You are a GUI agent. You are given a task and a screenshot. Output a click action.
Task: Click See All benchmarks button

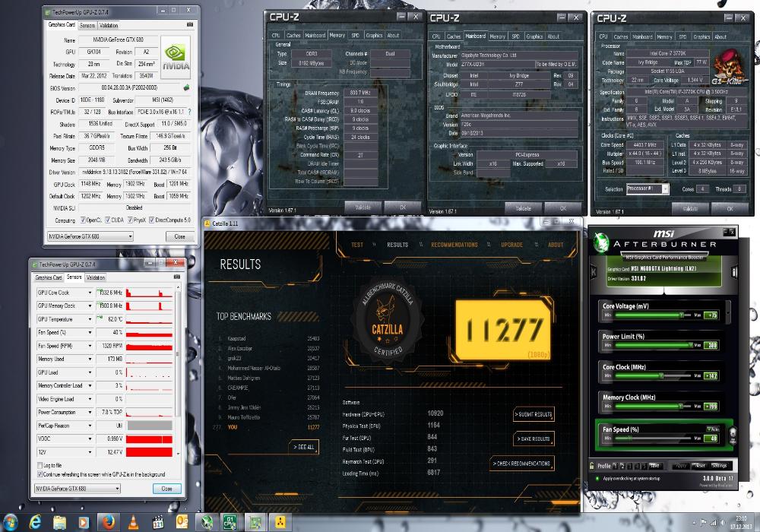tap(304, 447)
